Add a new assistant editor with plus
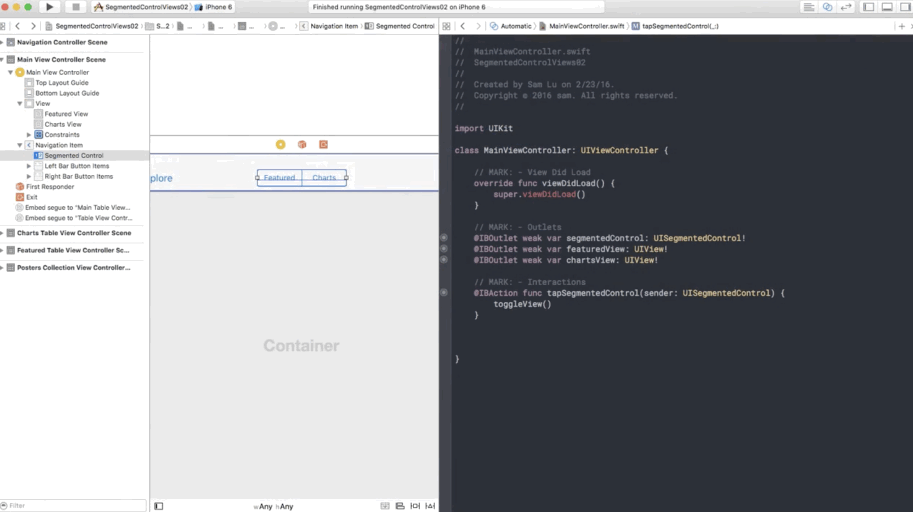The height and width of the screenshot is (512, 913). 901,26
